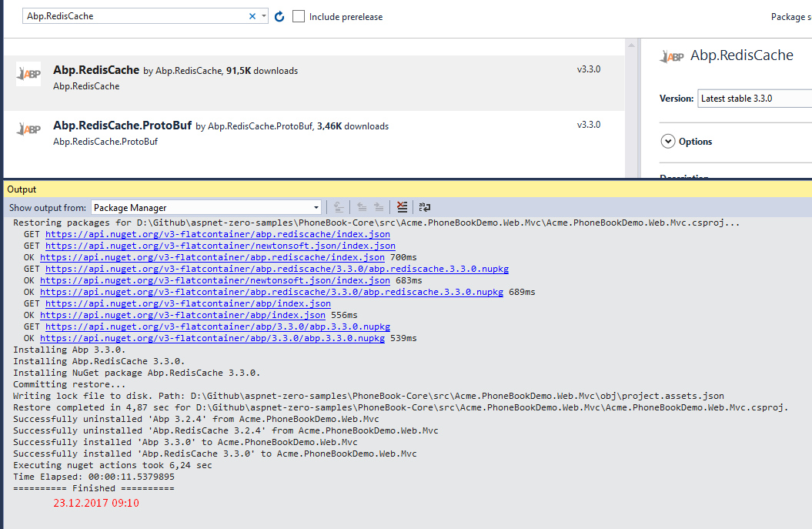Clear all output messages
Image resolution: width=812 pixels, height=529 pixels.
(x=402, y=206)
